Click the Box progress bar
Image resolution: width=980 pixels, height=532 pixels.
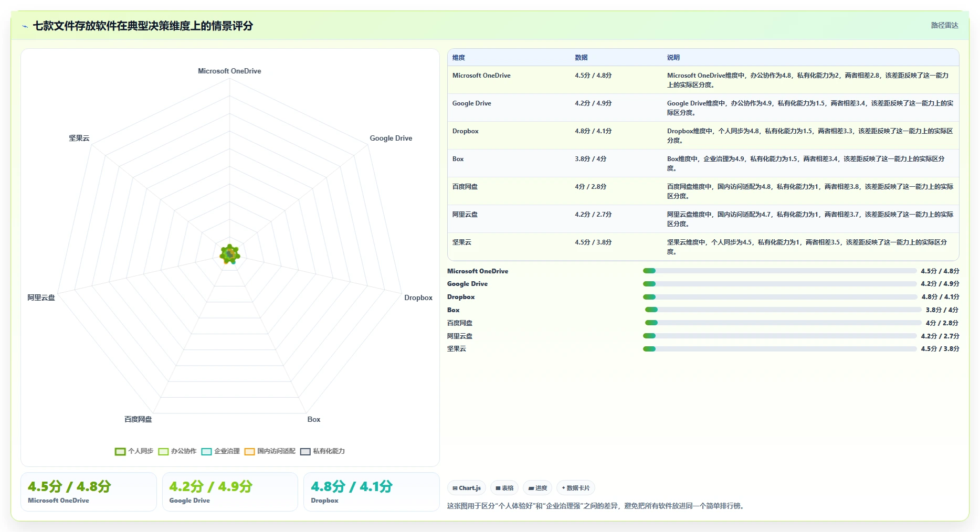click(x=783, y=310)
